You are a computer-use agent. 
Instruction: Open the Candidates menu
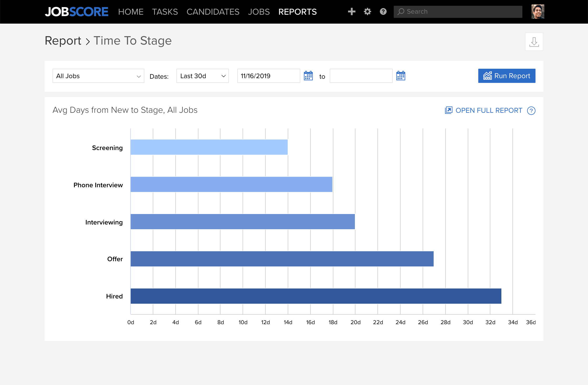coord(213,12)
